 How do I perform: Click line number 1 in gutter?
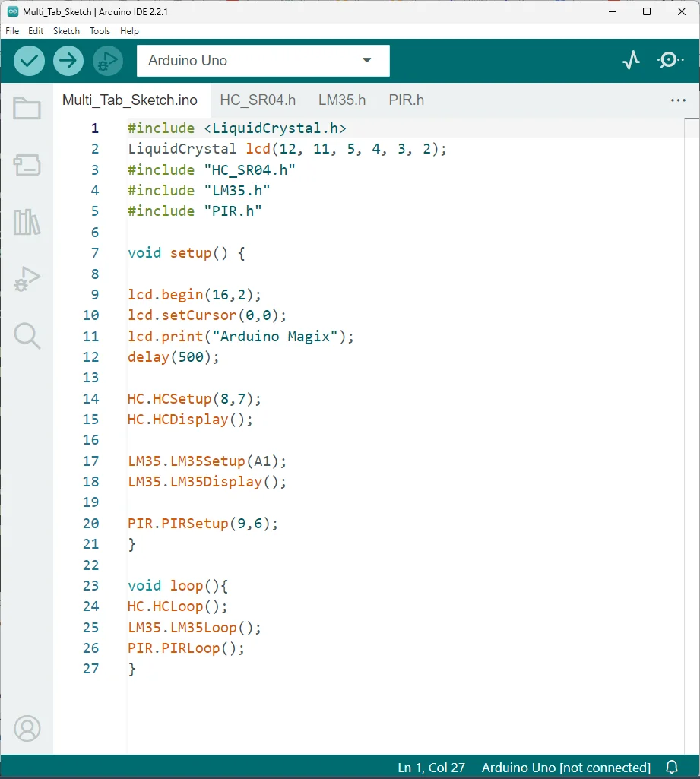94,128
